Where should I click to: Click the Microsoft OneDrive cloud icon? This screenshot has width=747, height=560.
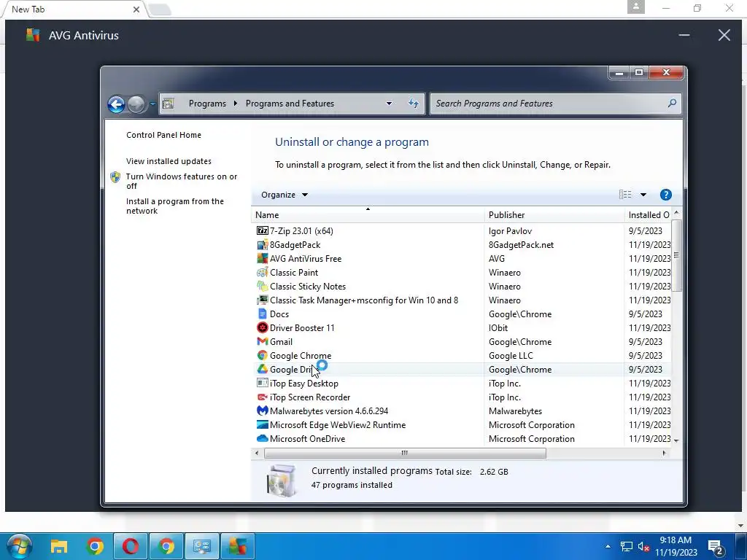pos(262,438)
